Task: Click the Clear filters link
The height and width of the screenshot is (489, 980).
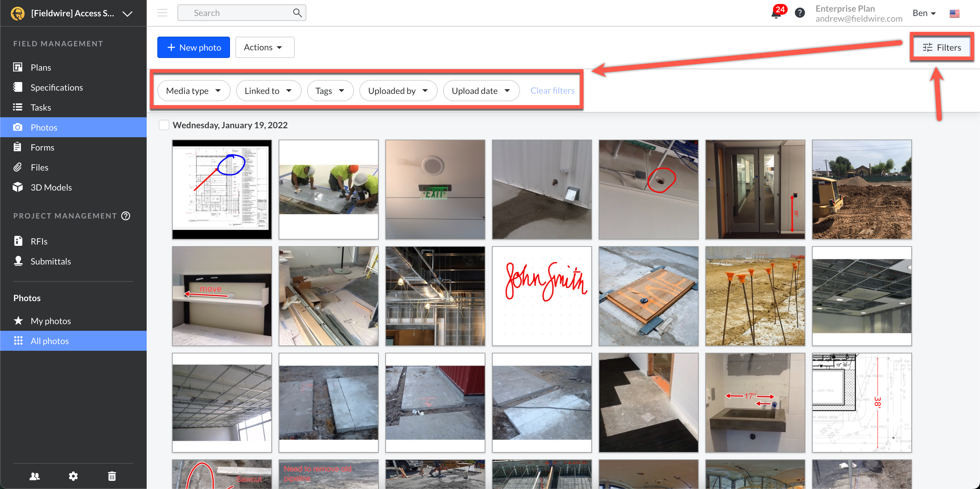Action: tap(552, 91)
